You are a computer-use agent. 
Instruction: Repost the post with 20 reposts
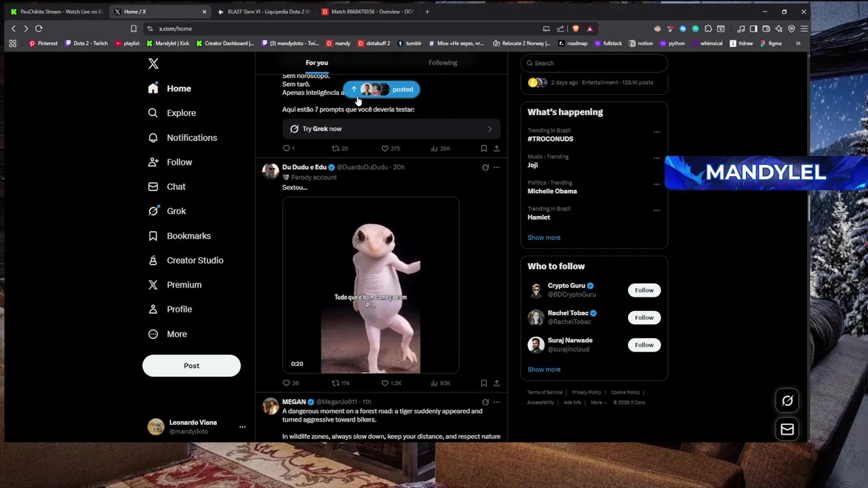pyautogui.click(x=339, y=148)
